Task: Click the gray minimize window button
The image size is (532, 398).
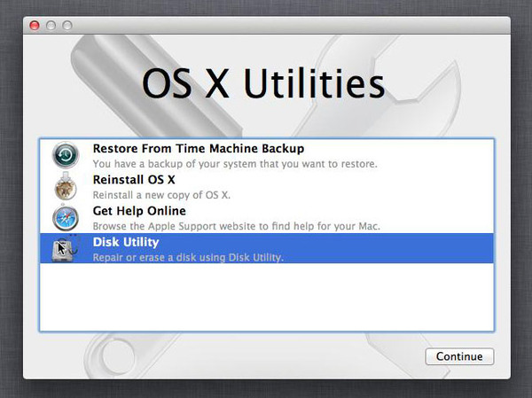Action: point(51,26)
